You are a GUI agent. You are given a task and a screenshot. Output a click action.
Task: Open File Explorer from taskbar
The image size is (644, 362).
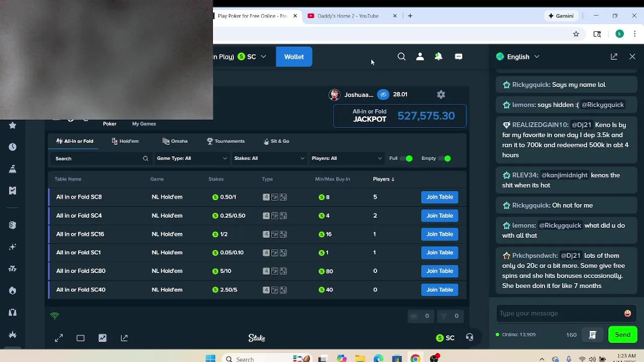tap(360, 358)
